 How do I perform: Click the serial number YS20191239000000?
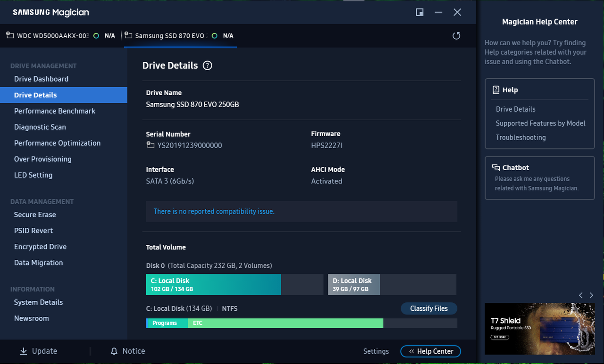coord(190,145)
